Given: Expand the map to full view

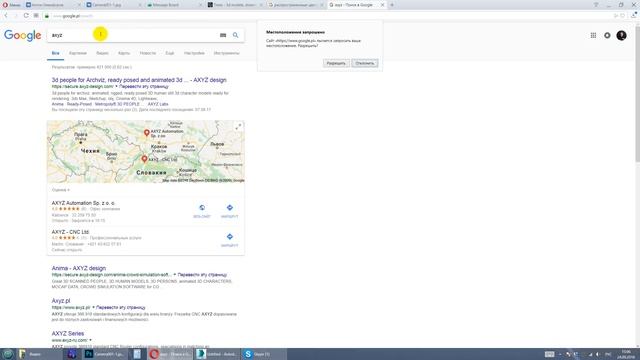Looking at the screenshot, I should [238, 127].
